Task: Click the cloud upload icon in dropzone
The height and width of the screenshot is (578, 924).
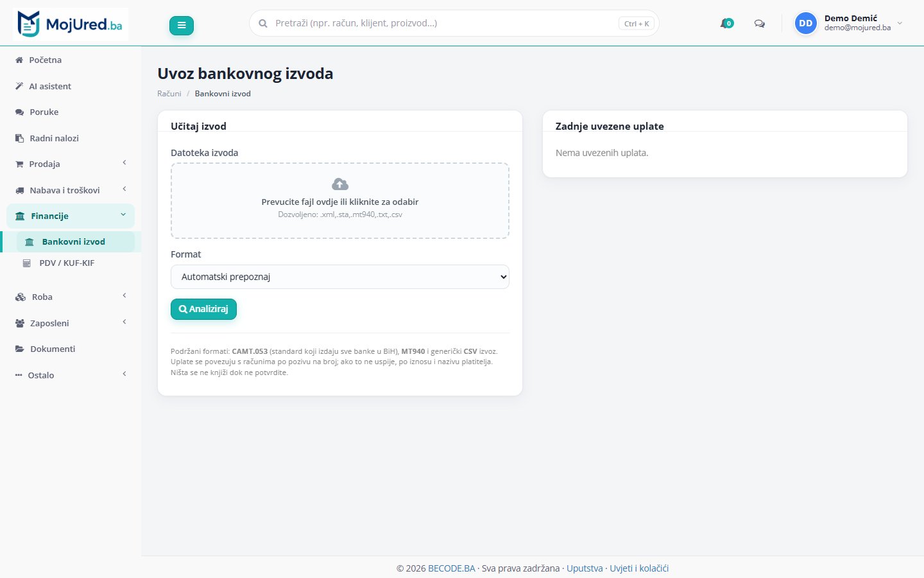Action: (x=340, y=184)
